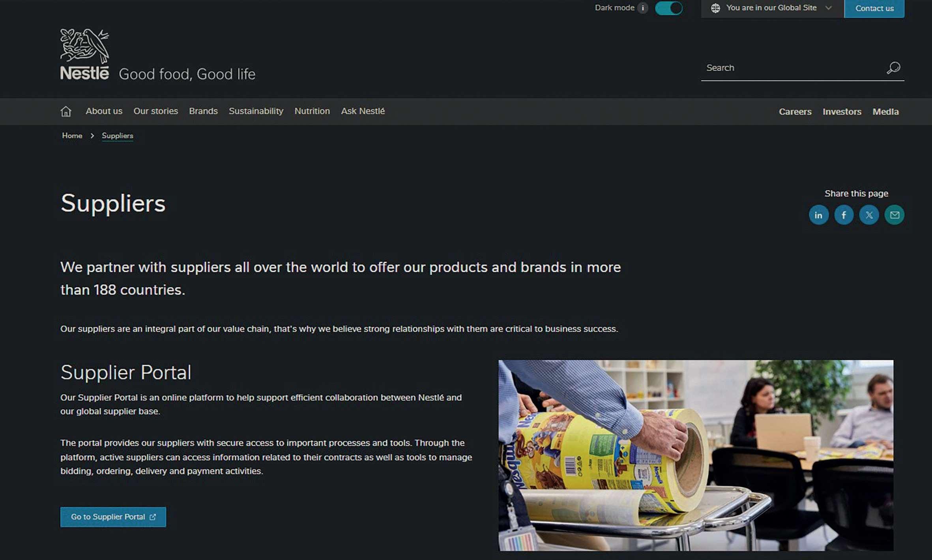Screen dimensions: 932x560
Task: Share page on Facebook
Action: tap(844, 215)
